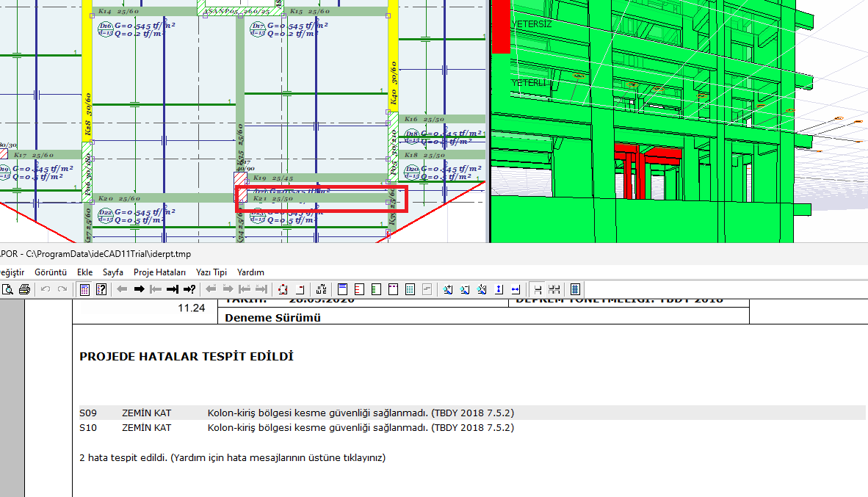
Task: Select beam label K19 25/45 in plan
Action: (273, 178)
